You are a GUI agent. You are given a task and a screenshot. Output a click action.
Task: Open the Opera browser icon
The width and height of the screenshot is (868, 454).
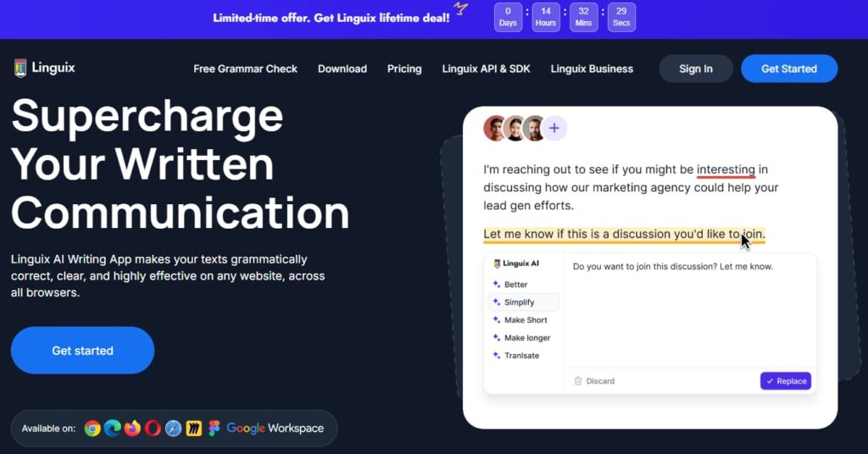[x=153, y=429]
